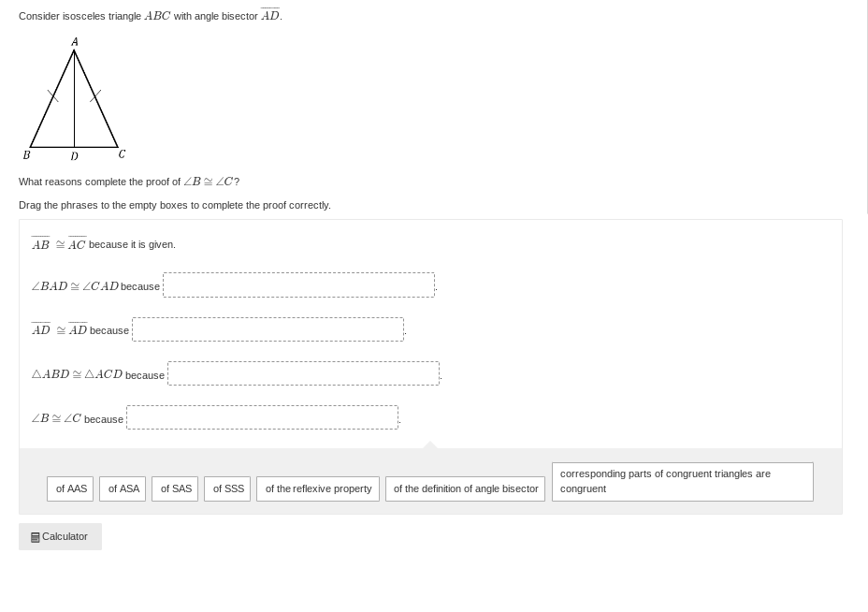Pick "of the definition of angle bisector" tile
Image resolution: width=868 pixels, height=612 pixels.
pos(465,488)
